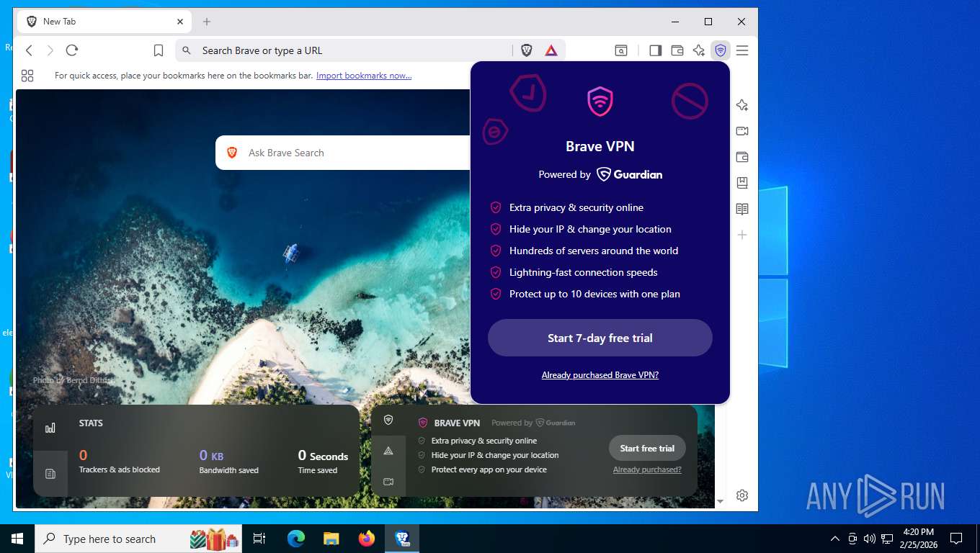Open Brave Rewards triangle icon

coord(551,50)
